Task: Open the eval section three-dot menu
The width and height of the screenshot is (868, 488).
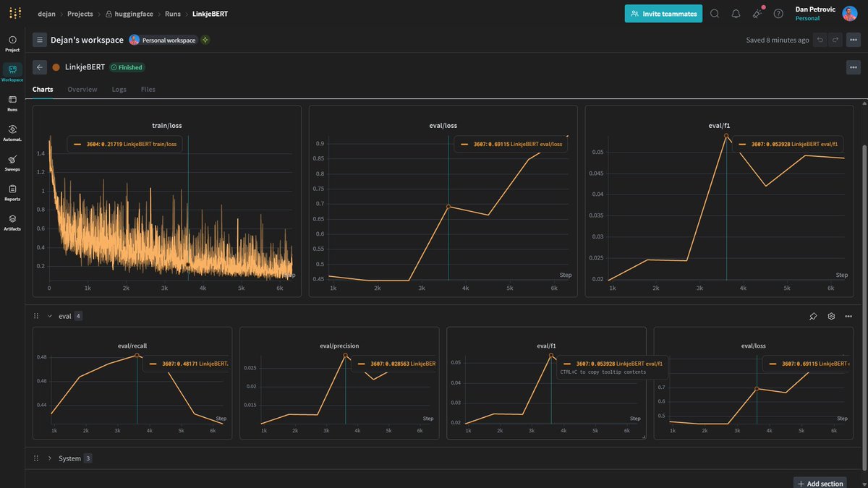Action: pyautogui.click(x=848, y=316)
